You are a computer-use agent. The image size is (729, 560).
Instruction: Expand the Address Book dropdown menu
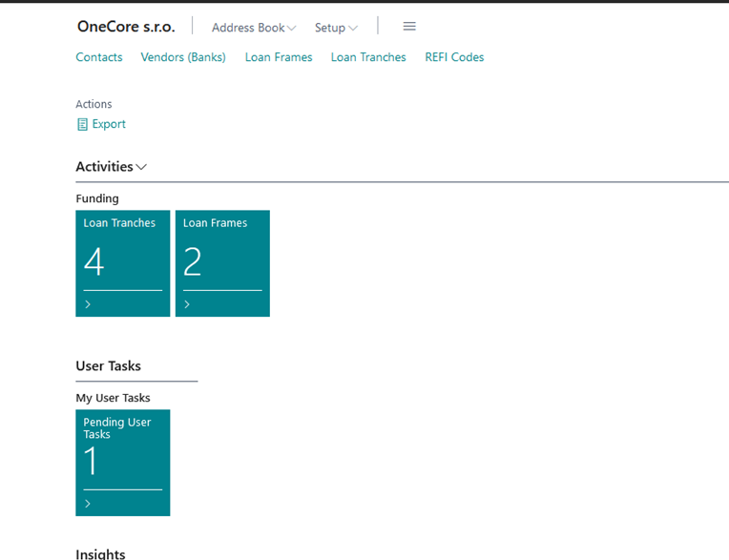(254, 28)
